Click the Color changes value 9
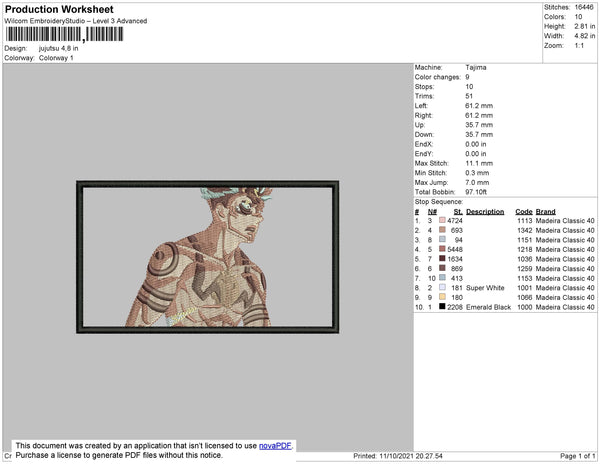 click(x=467, y=77)
